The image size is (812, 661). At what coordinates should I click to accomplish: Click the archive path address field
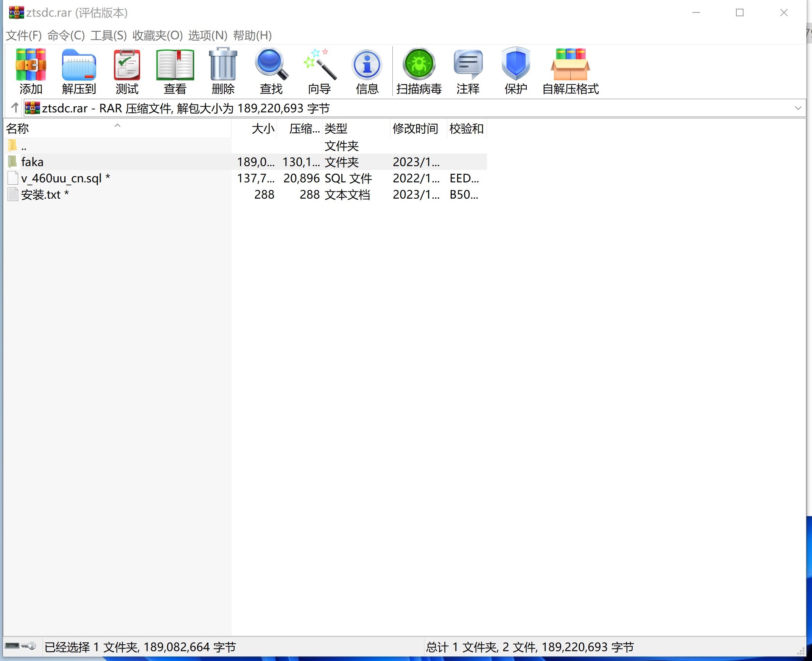click(x=414, y=108)
